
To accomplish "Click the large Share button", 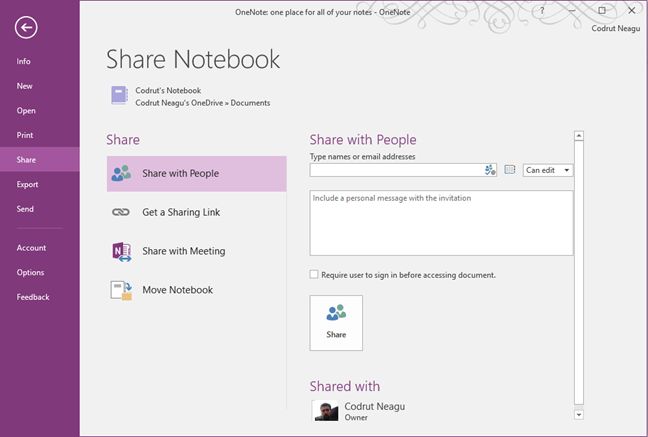I will pos(336,323).
